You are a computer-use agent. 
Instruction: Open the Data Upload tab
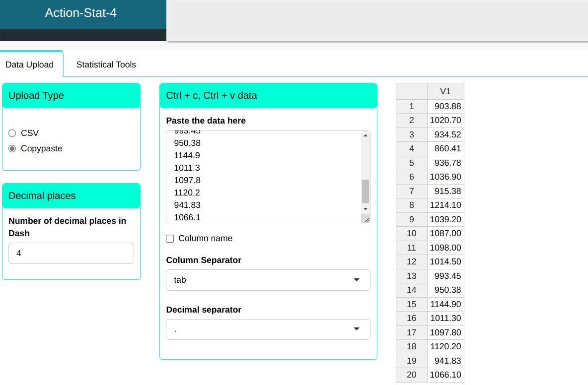pos(29,65)
